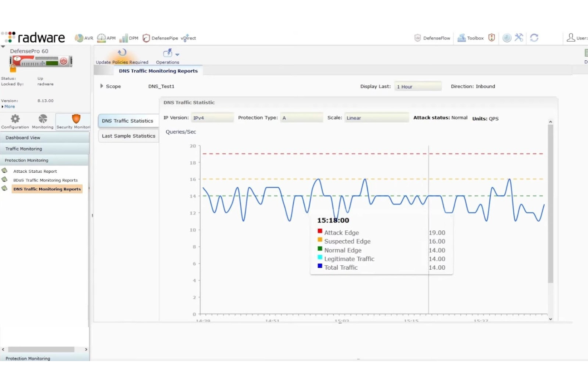Switch to Last Sample Statistics tab

coord(128,136)
